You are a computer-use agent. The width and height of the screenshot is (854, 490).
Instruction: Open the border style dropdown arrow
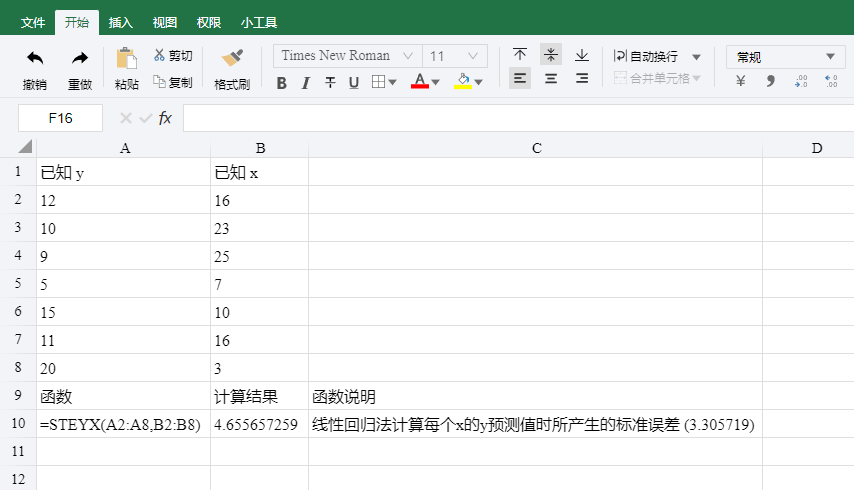click(392, 83)
